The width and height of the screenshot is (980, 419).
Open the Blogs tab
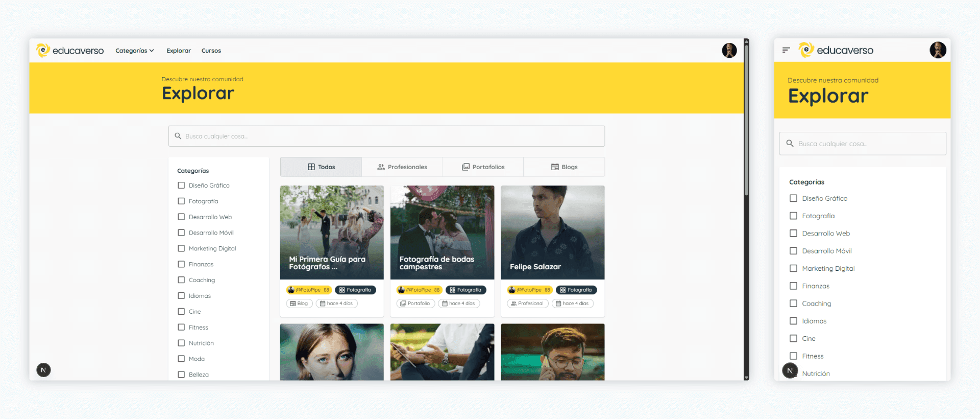[564, 167]
